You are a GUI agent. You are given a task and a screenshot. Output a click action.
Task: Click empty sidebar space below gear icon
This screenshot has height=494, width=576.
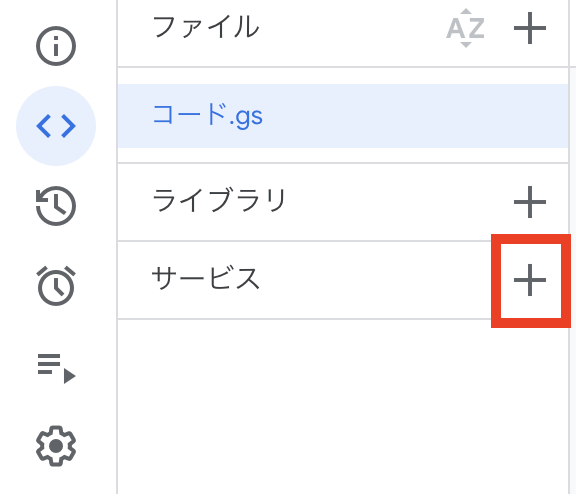click(x=56, y=481)
